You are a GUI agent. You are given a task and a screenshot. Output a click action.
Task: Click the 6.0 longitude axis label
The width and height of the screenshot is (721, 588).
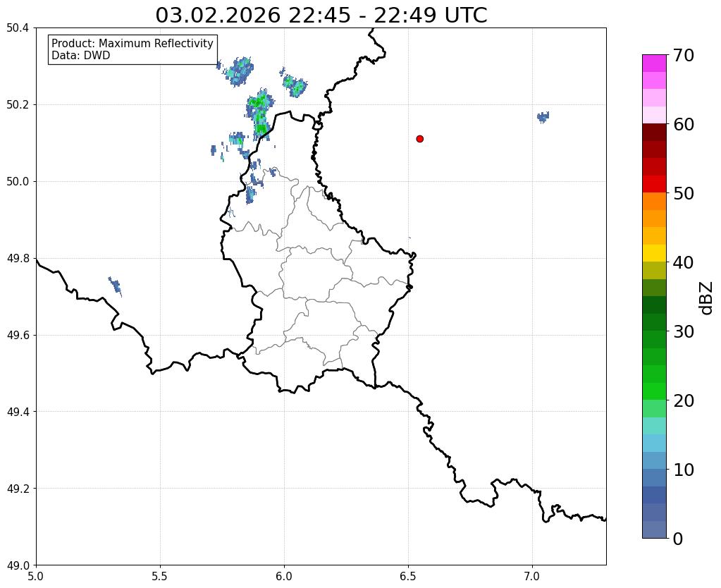point(284,576)
